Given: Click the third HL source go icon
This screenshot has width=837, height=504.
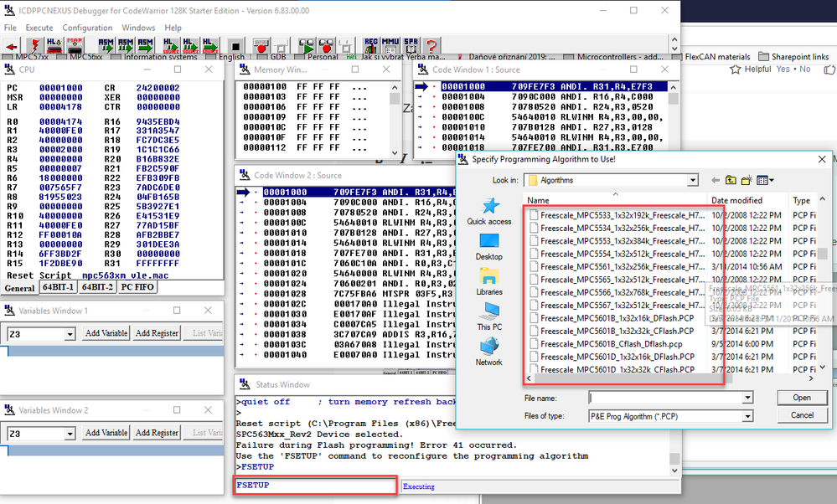Looking at the screenshot, I should pos(209,46).
